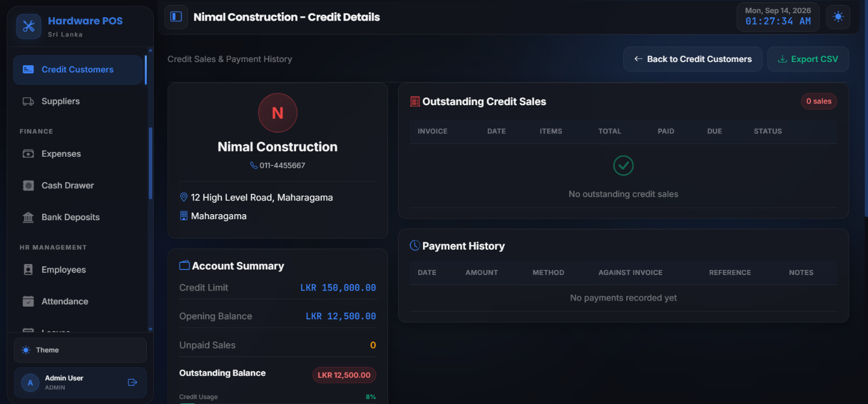Screen dimensions: 868x404
Task: Click the Cash Drawer safe icon
Action: tap(28, 185)
